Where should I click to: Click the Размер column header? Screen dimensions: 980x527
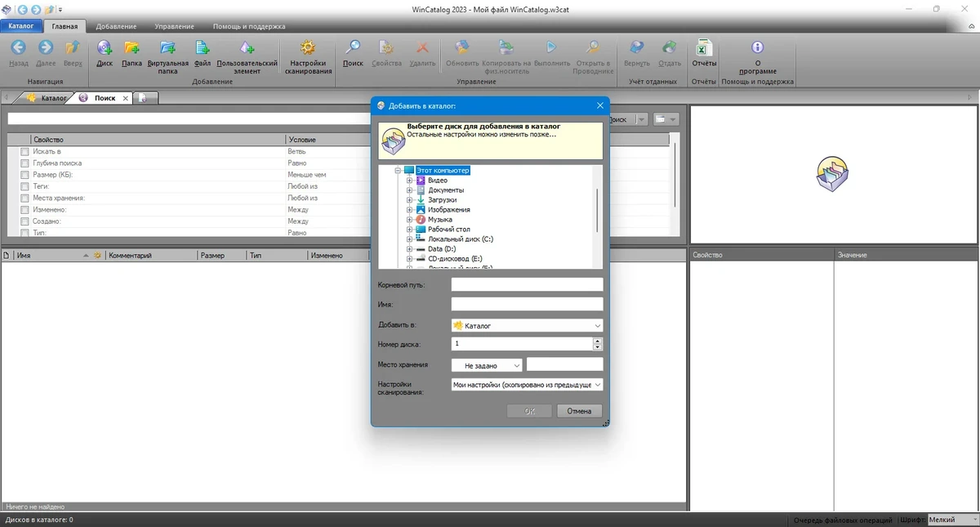(221, 256)
